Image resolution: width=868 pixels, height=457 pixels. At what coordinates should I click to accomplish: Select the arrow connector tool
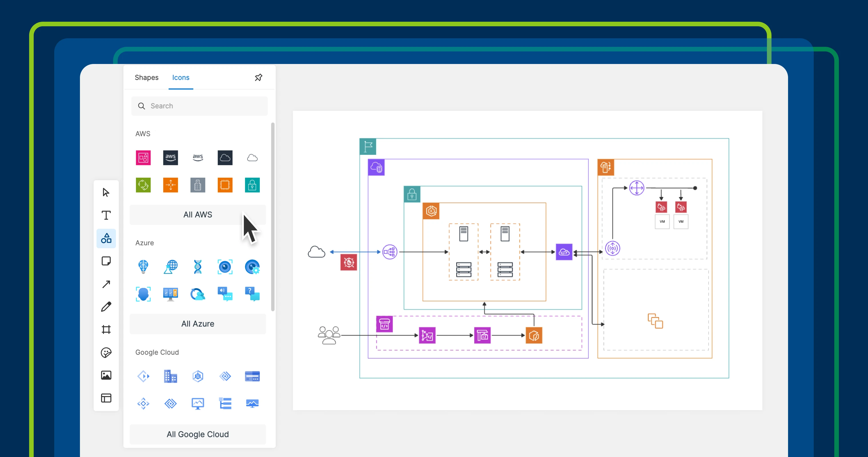[106, 284]
